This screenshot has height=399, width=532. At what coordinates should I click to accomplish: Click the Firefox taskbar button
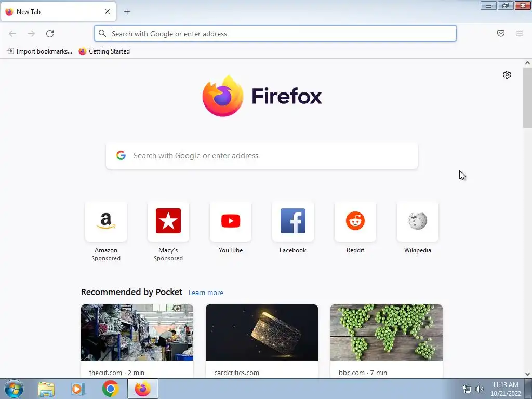[143, 389]
